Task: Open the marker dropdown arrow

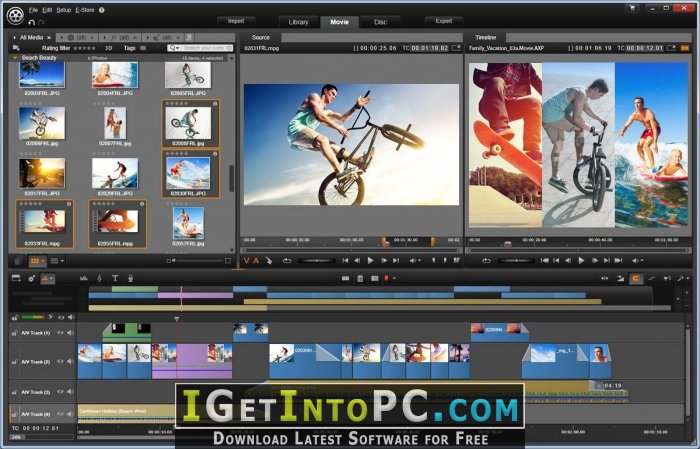Action: pyautogui.click(x=394, y=278)
